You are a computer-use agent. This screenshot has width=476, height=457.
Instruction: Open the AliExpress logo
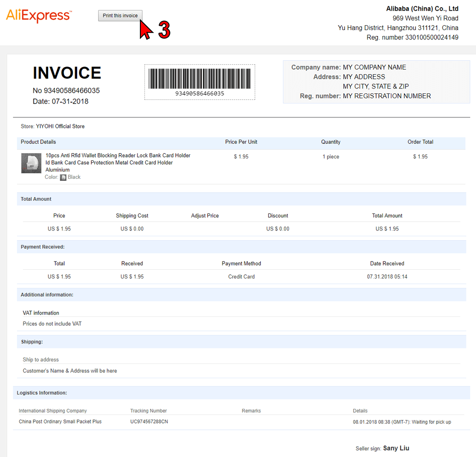point(39,16)
